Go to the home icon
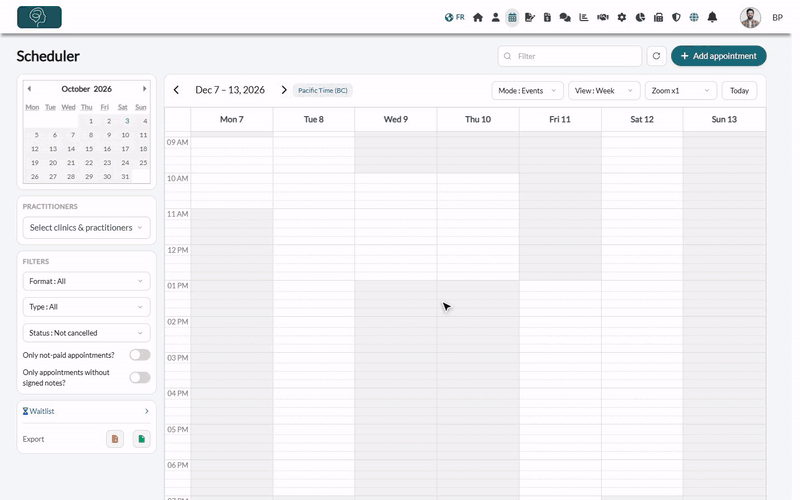Image resolution: width=800 pixels, height=500 pixels. (478, 17)
